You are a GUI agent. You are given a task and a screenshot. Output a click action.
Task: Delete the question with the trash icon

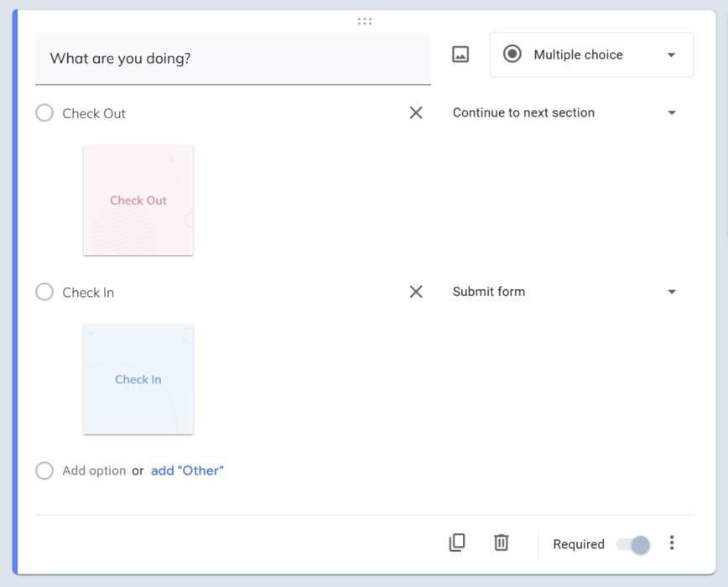(x=501, y=543)
